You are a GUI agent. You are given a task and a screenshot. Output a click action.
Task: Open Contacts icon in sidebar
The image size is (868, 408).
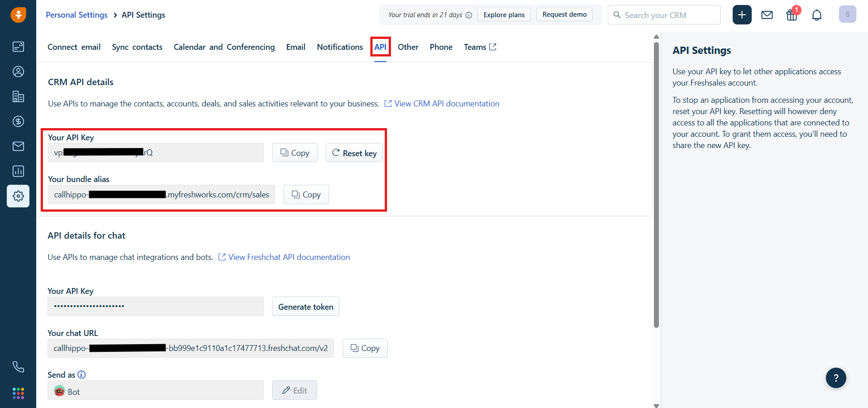18,72
